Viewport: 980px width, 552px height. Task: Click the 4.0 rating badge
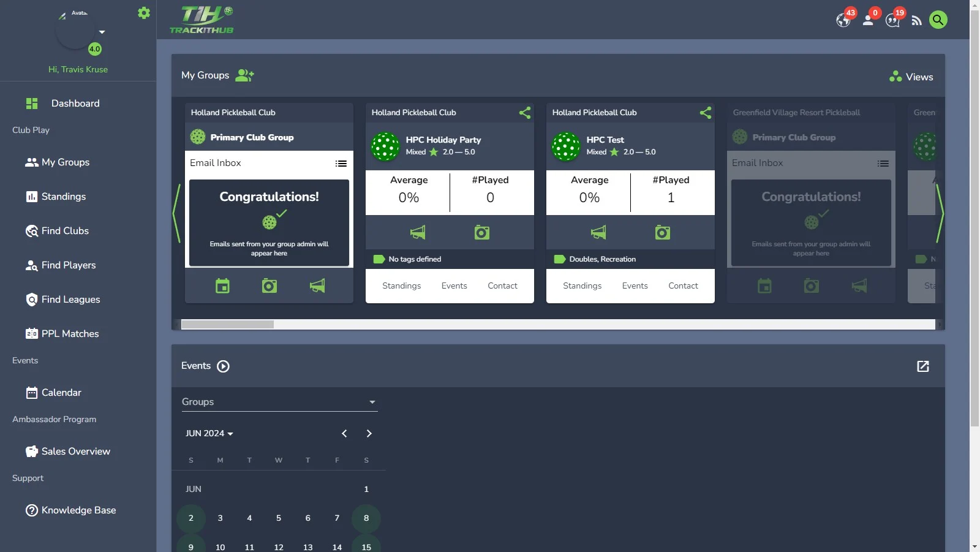95,49
